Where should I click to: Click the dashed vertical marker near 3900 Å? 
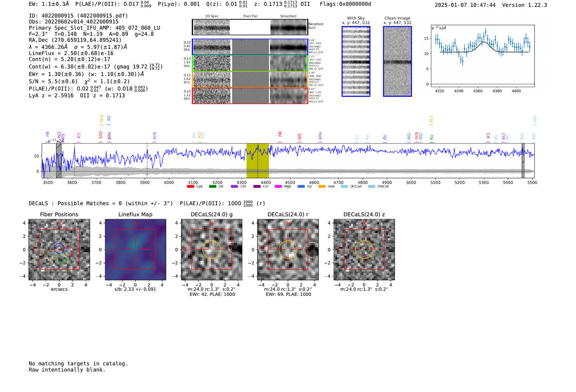coord(147,161)
